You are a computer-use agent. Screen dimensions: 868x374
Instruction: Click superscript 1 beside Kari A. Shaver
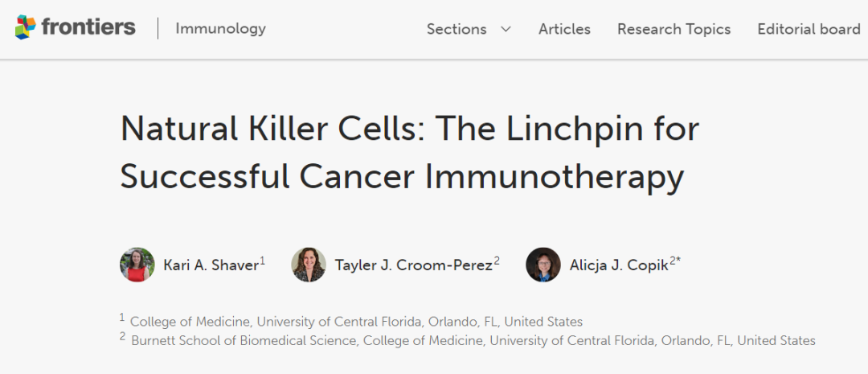coord(263,261)
